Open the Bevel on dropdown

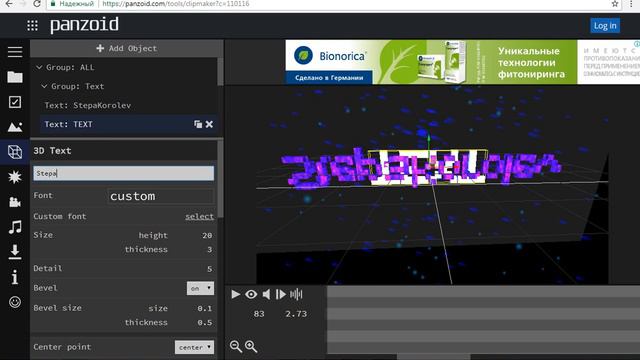click(x=200, y=288)
